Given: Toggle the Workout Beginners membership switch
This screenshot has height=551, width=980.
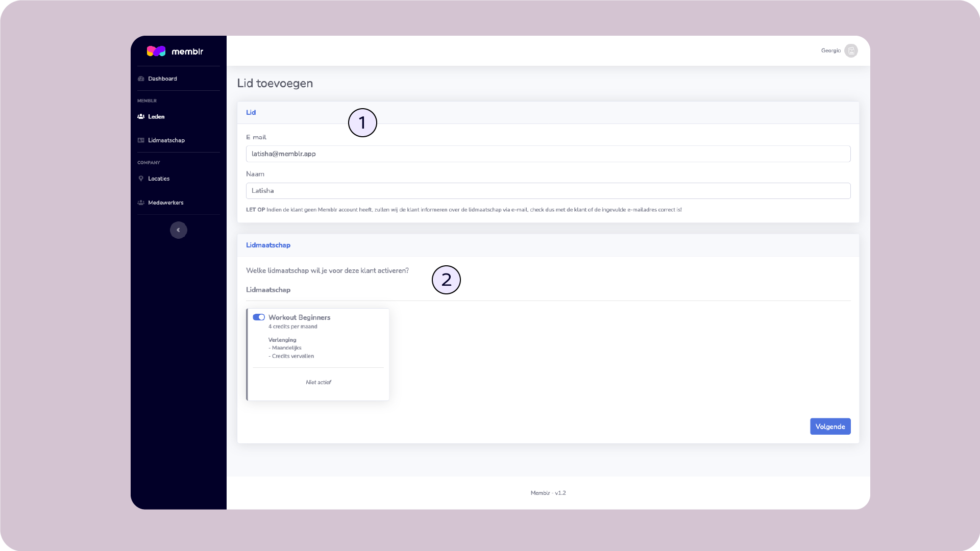Looking at the screenshot, I should (259, 317).
